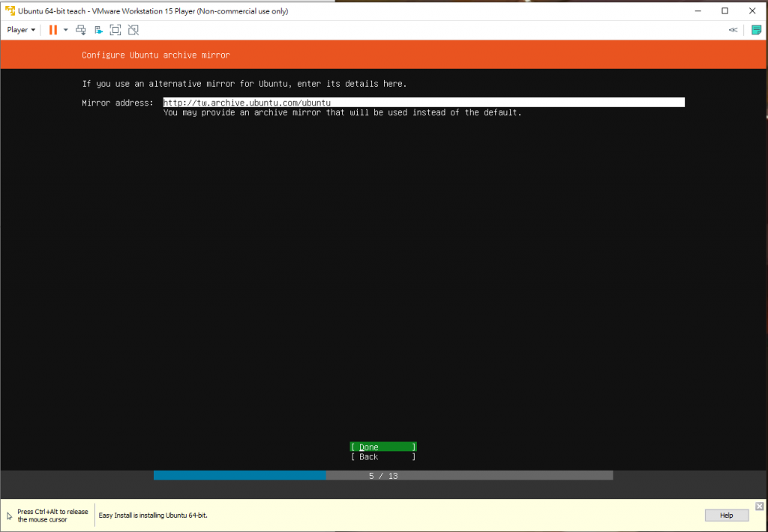Image resolution: width=768 pixels, height=532 pixels.
Task: Click the 'Mirror address:' label
Action: 118,103
